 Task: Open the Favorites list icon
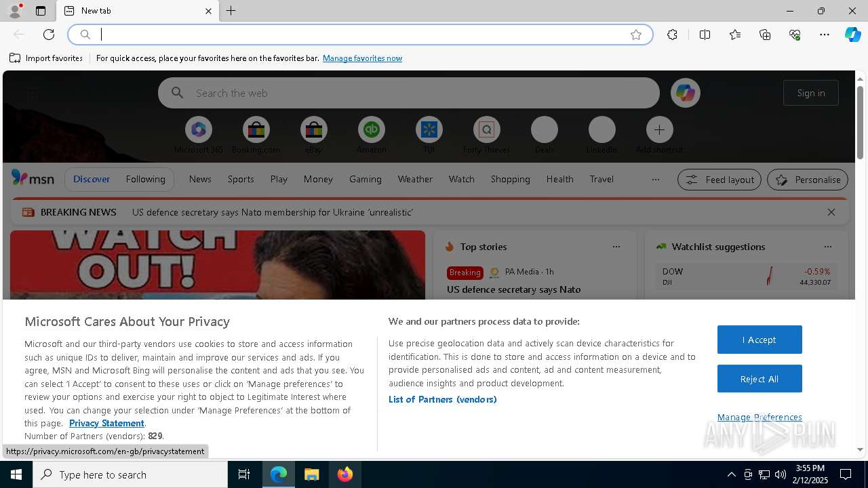(735, 35)
